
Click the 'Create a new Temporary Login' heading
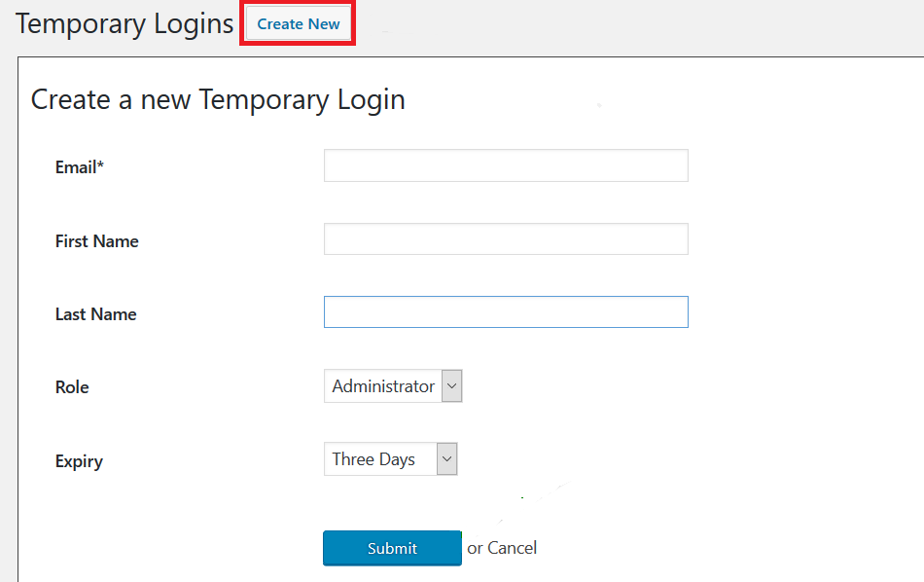click(218, 99)
